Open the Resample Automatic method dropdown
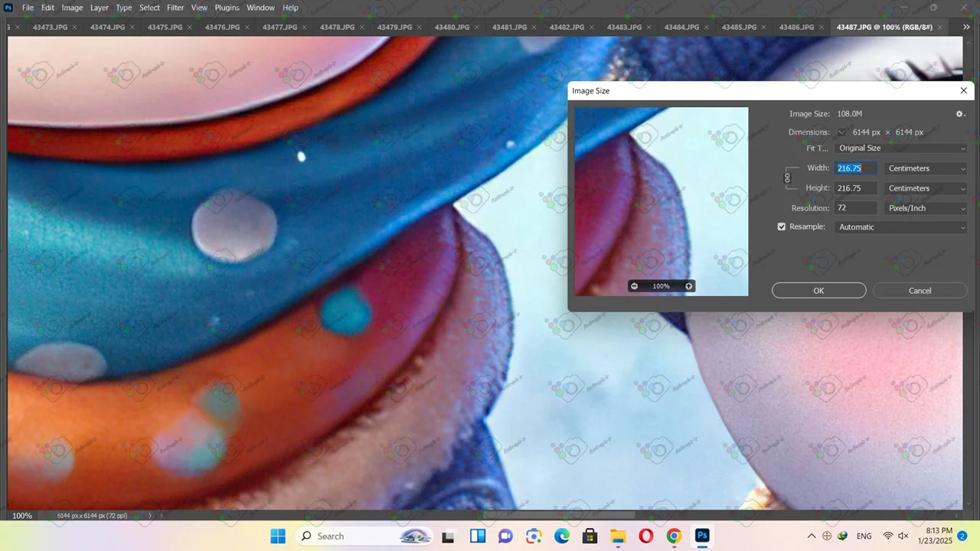This screenshot has height=551, width=980. 901,227
